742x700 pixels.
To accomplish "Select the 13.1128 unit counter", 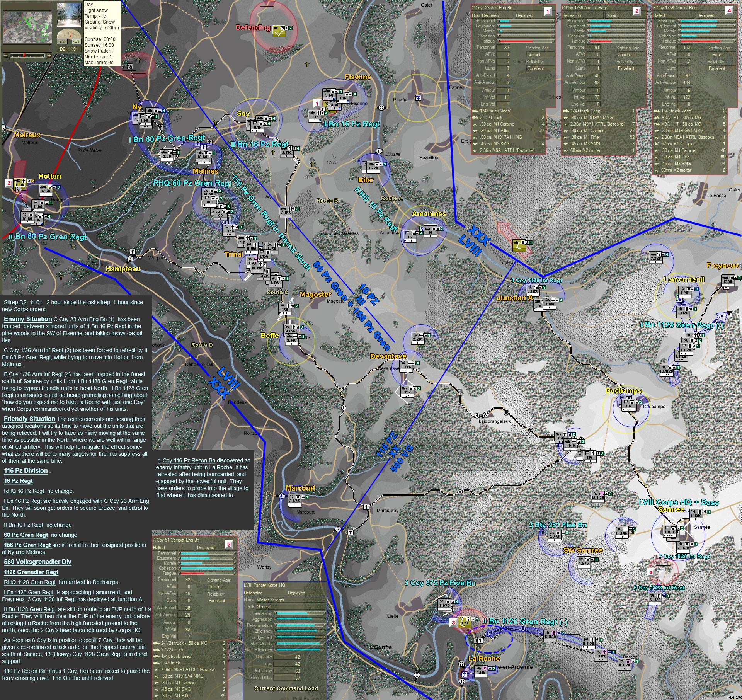I will (x=597, y=497).
